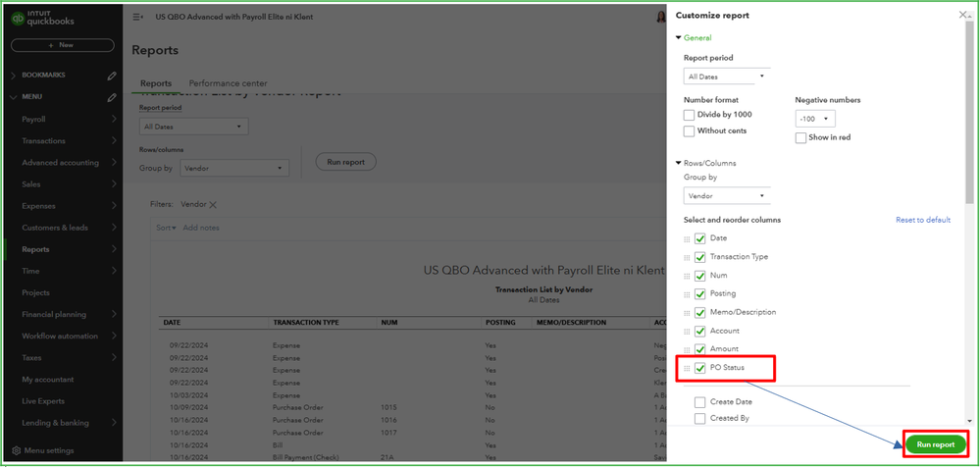This screenshot has height=467, width=980.
Task: Open the Sort dropdown
Action: [166, 229]
